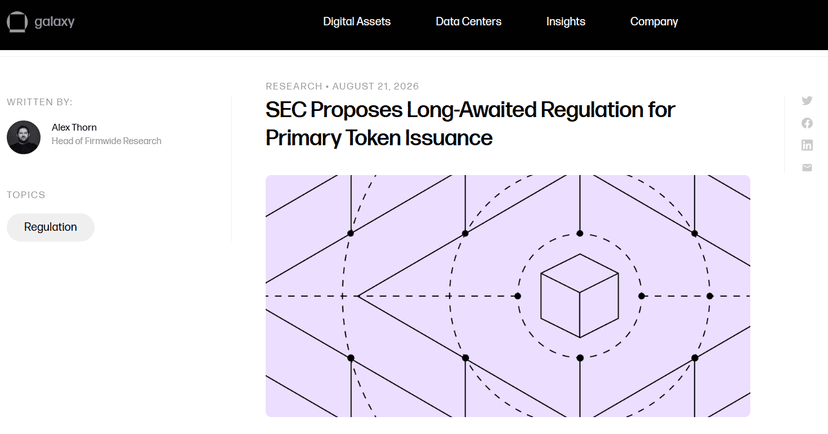Click the galaxy wordmark text
This screenshot has height=434, width=828.
pyautogui.click(x=54, y=22)
